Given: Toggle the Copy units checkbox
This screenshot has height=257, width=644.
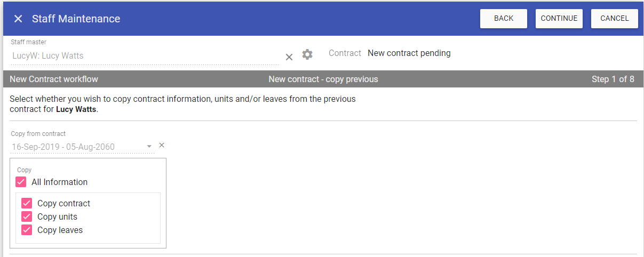Looking at the screenshot, I should (x=27, y=217).
